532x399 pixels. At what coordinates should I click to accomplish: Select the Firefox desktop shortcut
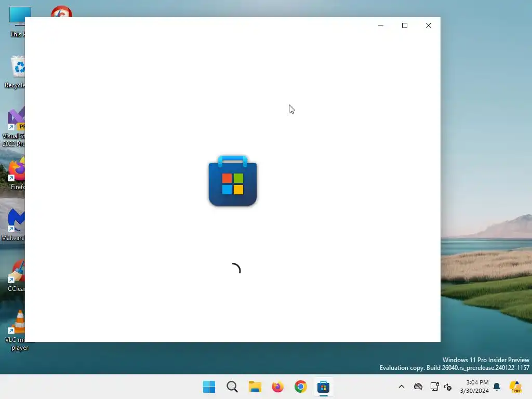coord(16,174)
